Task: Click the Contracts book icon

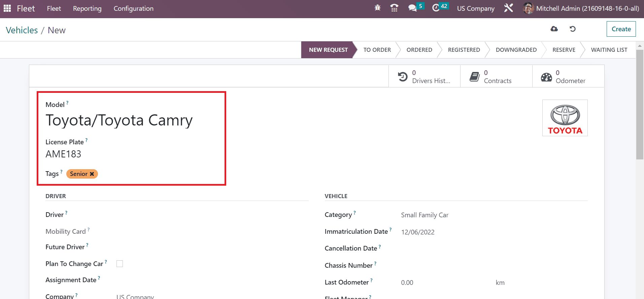Action: [x=475, y=77]
